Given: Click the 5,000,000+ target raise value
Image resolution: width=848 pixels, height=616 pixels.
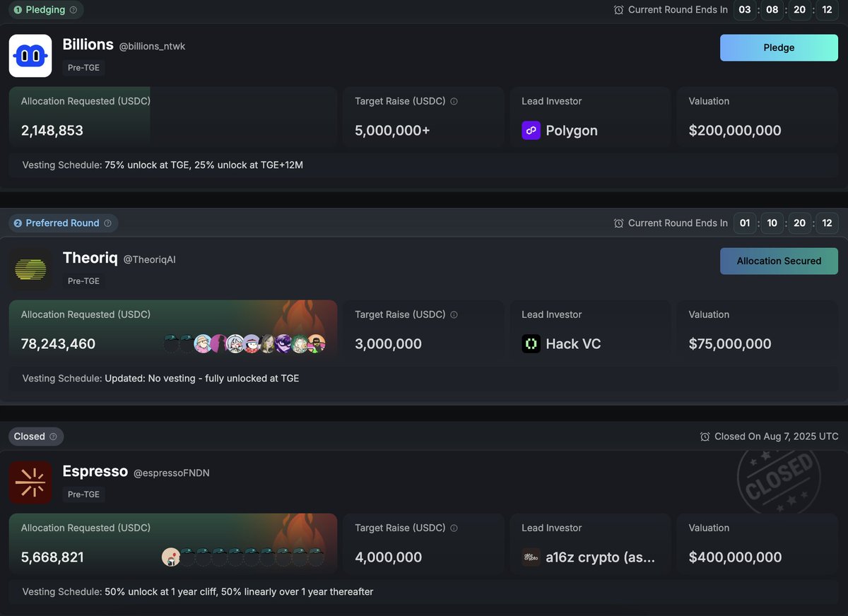Looking at the screenshot, I should point(392,131).
